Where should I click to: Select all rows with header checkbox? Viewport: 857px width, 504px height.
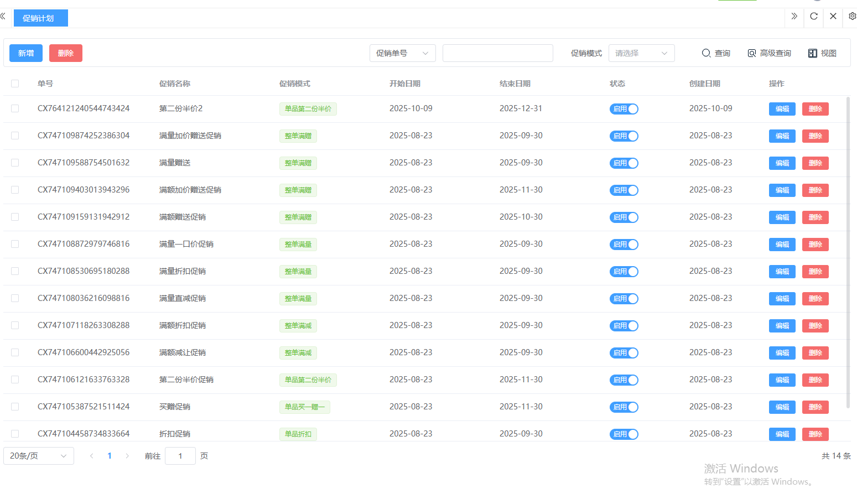pos(15,84)
